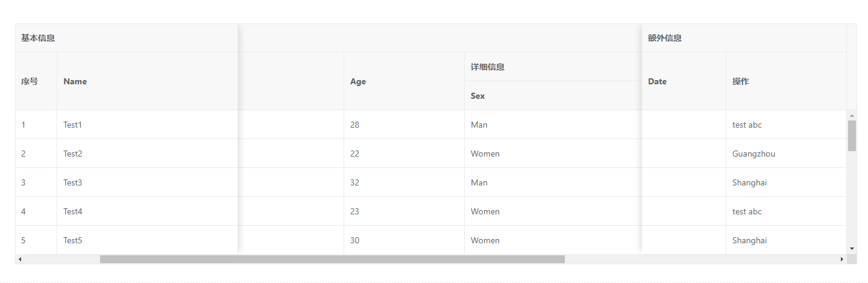
Task: Click the age 32 cell
Action: click(x=354, y=182)
